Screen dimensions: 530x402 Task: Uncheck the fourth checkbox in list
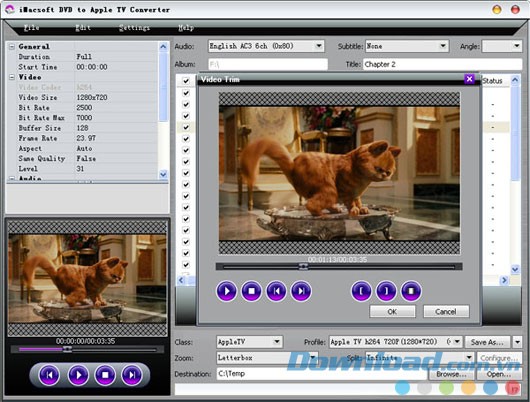click(186, 116)
